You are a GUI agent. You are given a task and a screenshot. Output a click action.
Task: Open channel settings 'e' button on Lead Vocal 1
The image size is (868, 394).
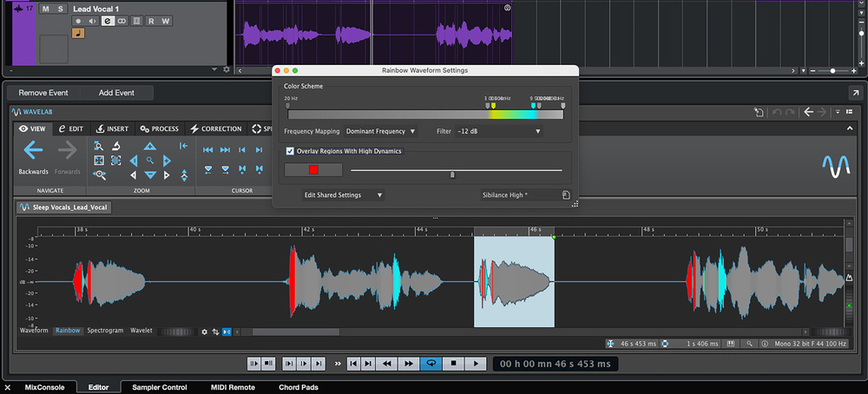click(108, 22)
